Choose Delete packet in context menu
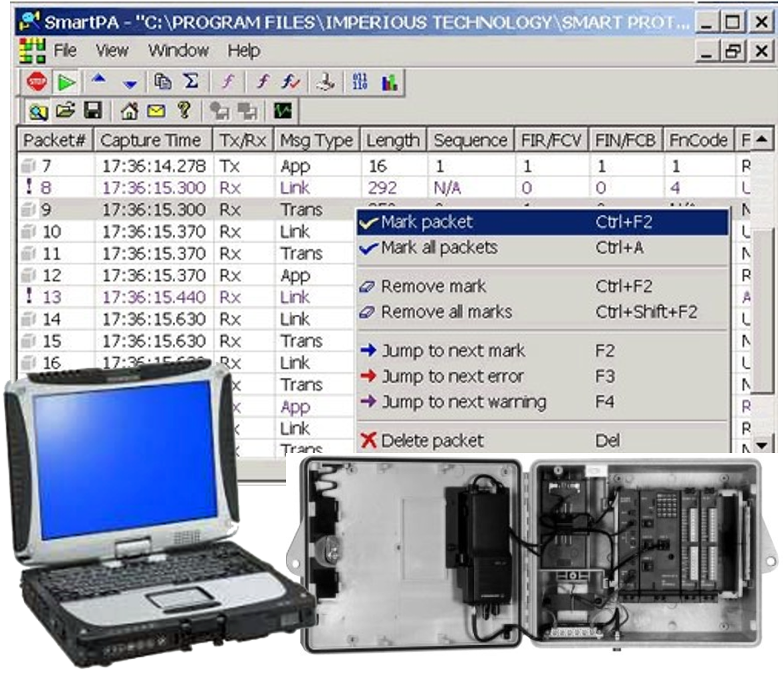This screenshot has height=673, width=784. coord(432,440)
